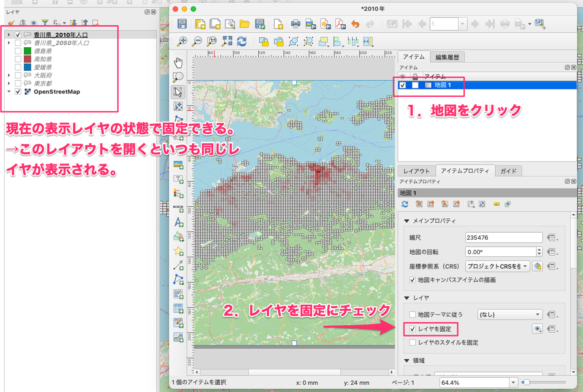
Task: Save the layout project with the floppy icon
Action: pos(182,24)
